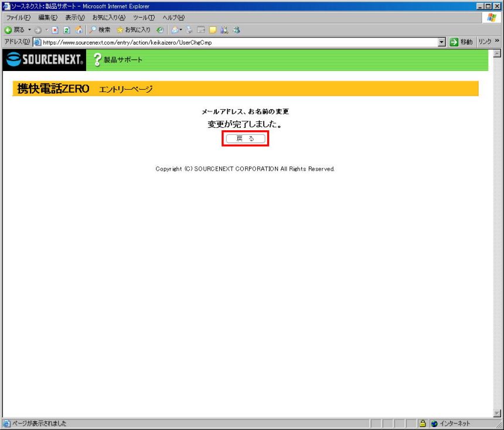Click the 移動 (Go) button
504x430 pixels.
click(x=461, y=42)
